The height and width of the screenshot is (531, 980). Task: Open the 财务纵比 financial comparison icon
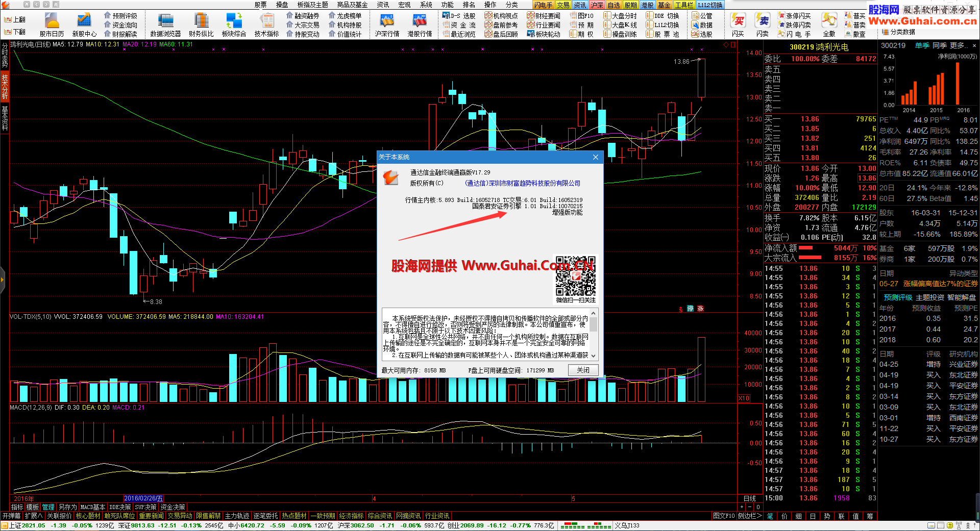pos(201,24)
